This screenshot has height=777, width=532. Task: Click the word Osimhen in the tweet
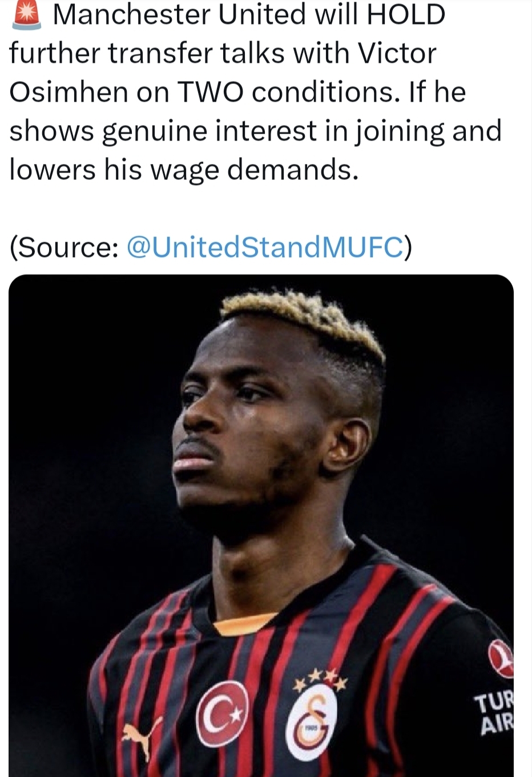68,93
